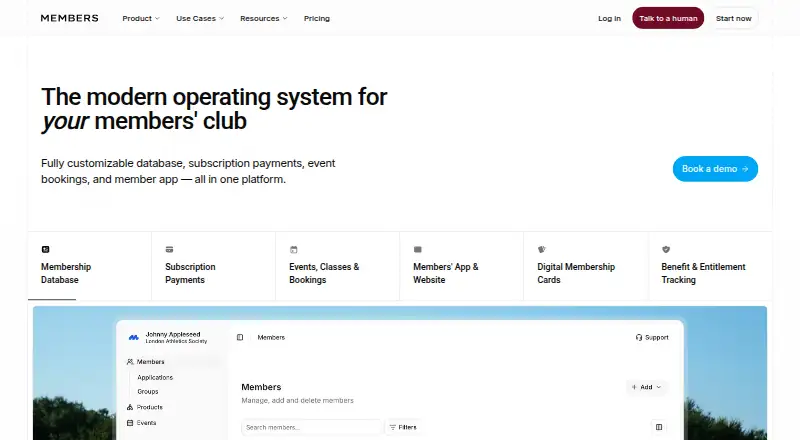Click the Events calendar icon in sidebar

pos(130,423)
